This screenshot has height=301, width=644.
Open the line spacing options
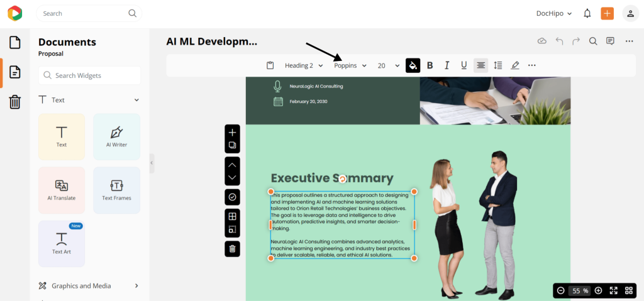click(x=498, y=65)
